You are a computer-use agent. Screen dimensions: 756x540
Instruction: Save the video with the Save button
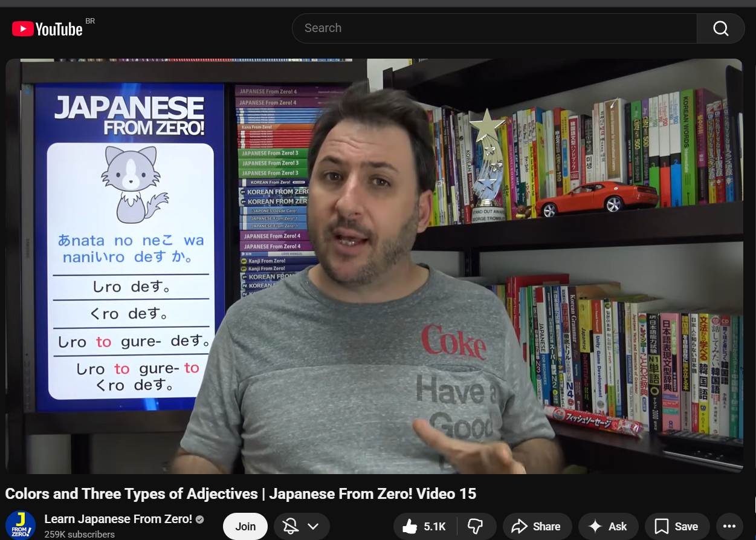coord(677,526)
